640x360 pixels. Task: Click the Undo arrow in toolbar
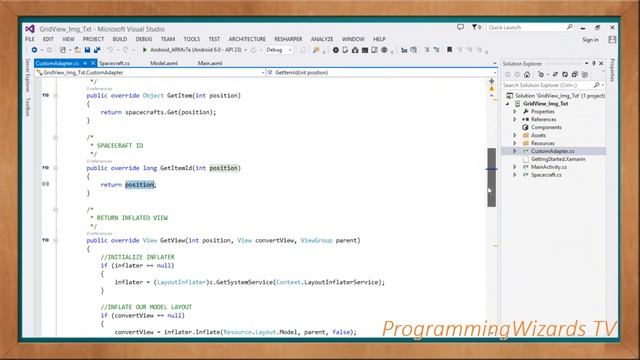[110, 50]
